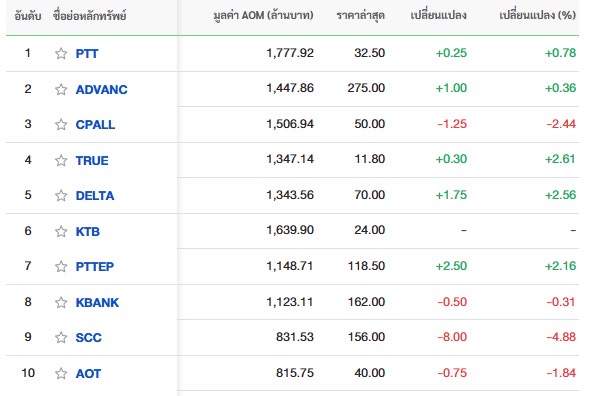Sort by ชื่อย่อหลักทรัพย์ column header

pyautogui.click(x=90, y=16)
